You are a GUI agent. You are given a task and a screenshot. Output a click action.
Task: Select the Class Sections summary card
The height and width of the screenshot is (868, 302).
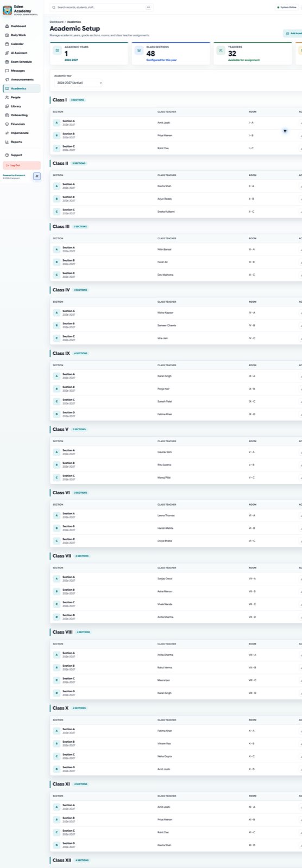click(x=171, y=54)
